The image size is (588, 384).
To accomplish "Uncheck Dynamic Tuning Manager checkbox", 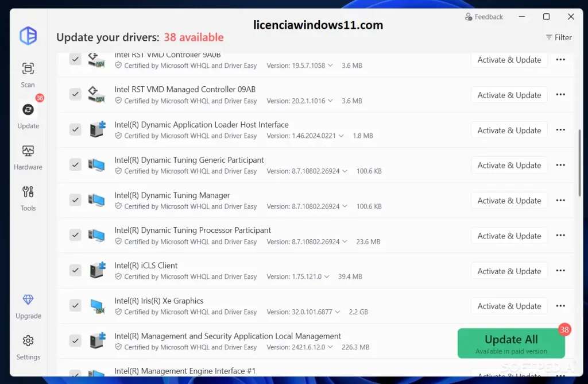I will (x=75, y=199).
